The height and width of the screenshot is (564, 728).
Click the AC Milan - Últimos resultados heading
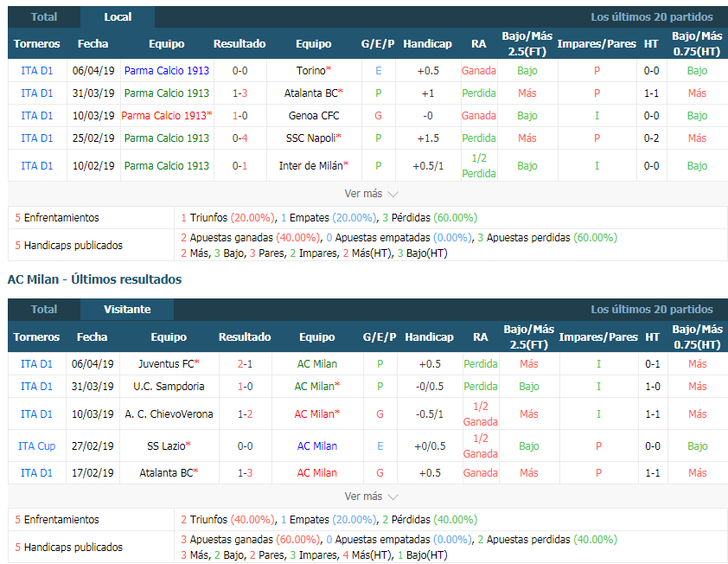(95, 279)
